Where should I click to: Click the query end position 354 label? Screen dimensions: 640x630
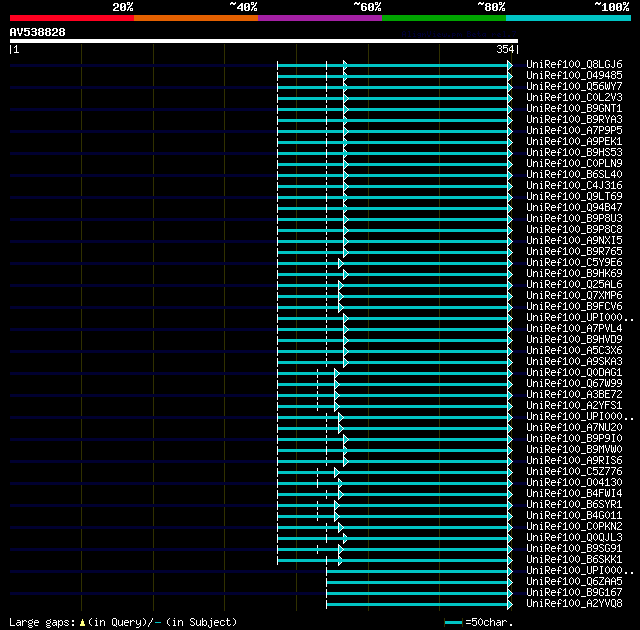(x=505, y=49)
